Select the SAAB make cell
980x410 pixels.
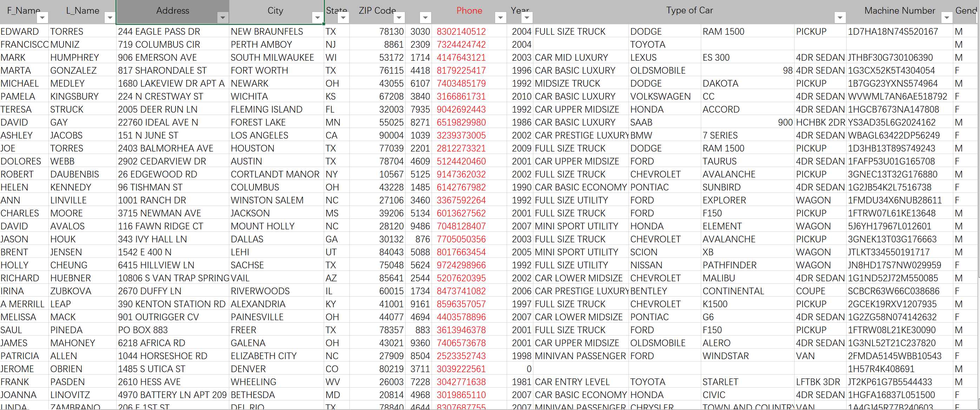pos(665,122)
